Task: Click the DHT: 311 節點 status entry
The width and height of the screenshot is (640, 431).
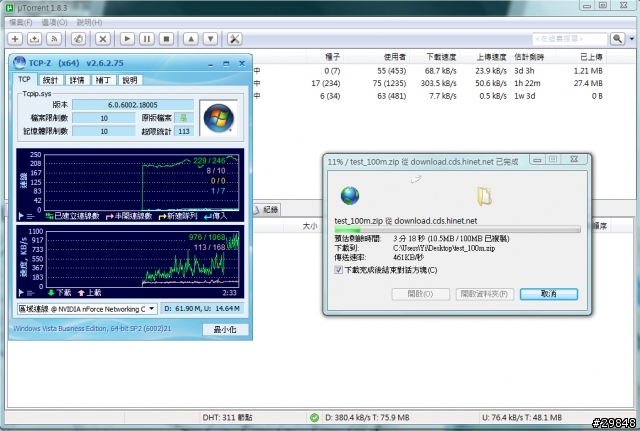Action: coord(227,417)
